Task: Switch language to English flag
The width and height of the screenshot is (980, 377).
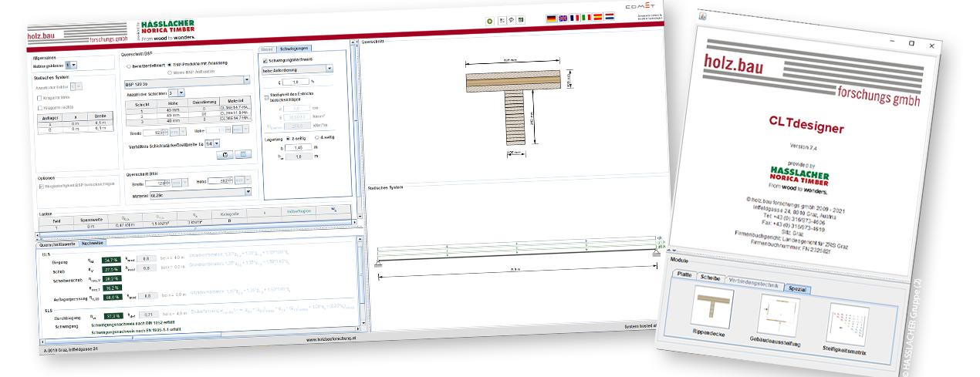Action: [563, 19]
